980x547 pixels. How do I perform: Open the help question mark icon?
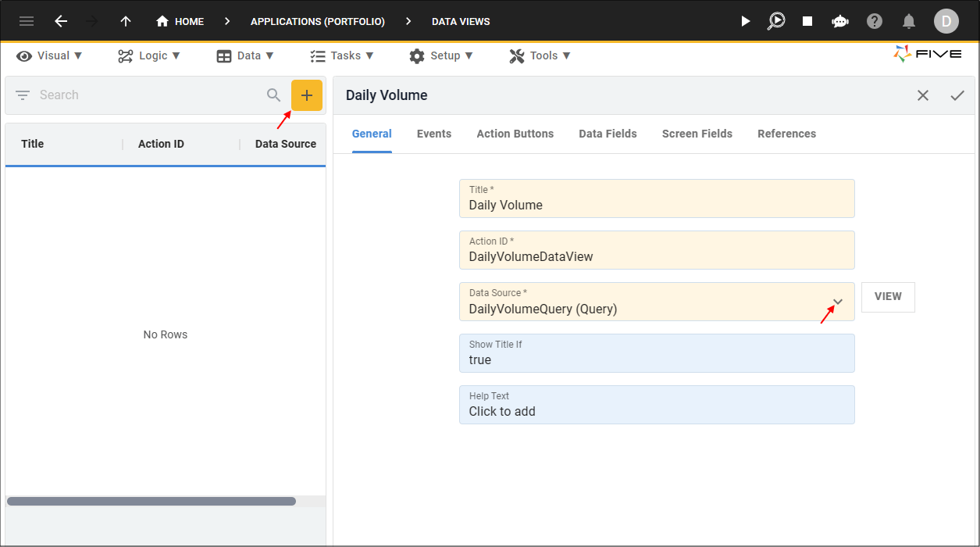(x=875, y=21)
